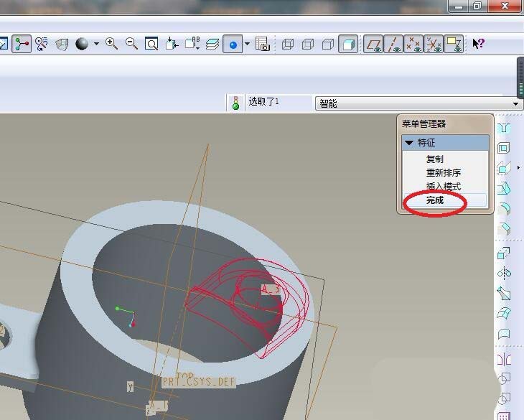Click the context-sensitive help pointer icon
This screenshot has width=524, height=420.
(478, 44)
